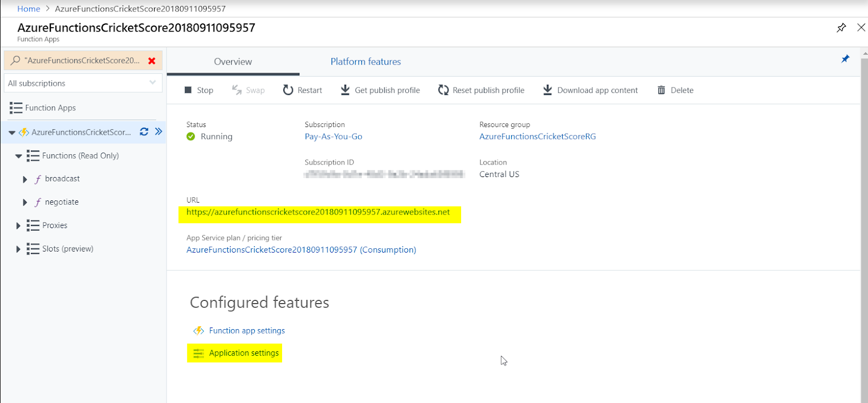Click the negotiate function f icon
Screen dimensions: 868x403
38,203
